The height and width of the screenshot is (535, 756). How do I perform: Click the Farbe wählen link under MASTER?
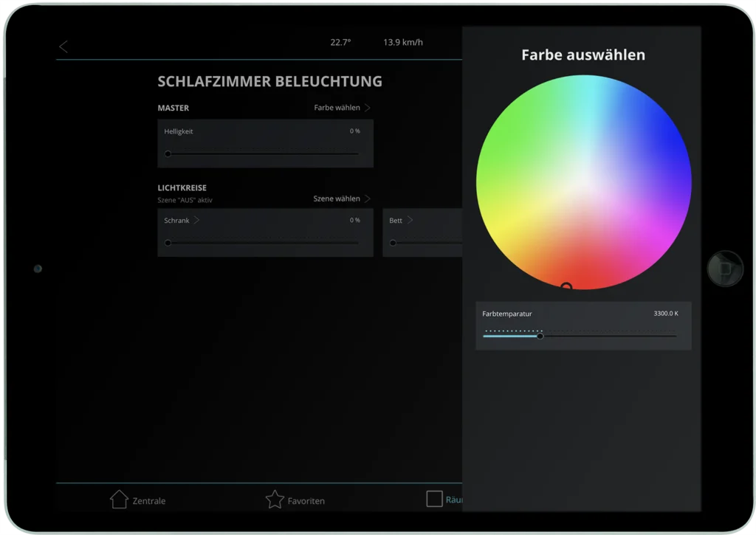337,107
